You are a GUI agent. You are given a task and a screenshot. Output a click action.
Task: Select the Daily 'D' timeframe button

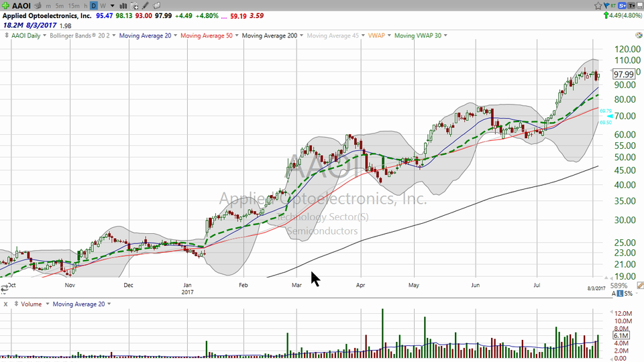94,6
